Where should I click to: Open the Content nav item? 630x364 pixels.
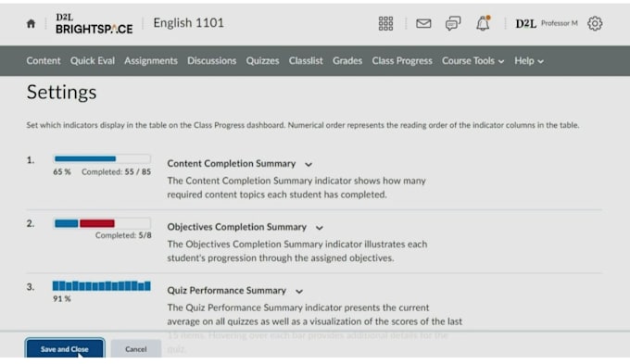click(44, 61)
